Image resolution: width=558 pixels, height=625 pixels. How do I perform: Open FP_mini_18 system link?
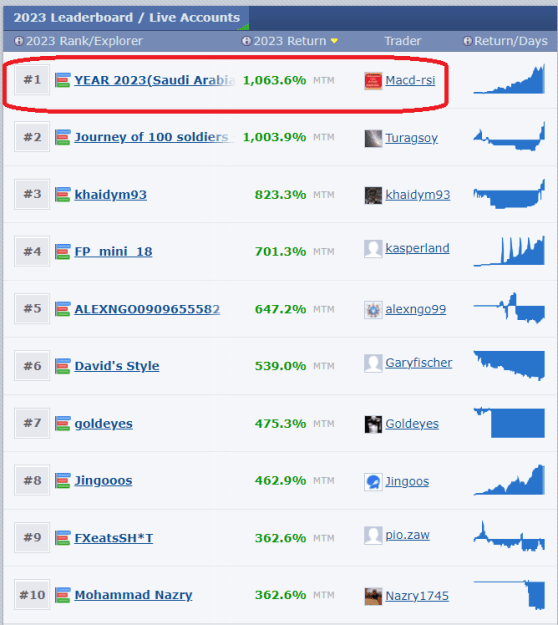(x=113, y=252)
